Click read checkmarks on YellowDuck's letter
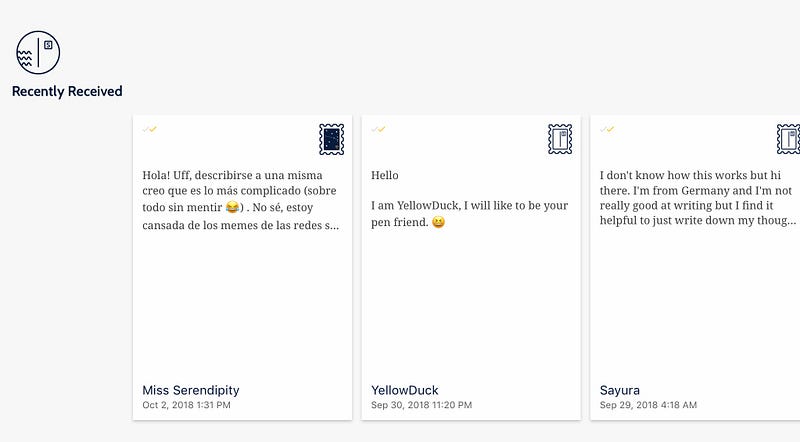Image resolution: width=800 pixels, height=442 pixels. (379, 129)
